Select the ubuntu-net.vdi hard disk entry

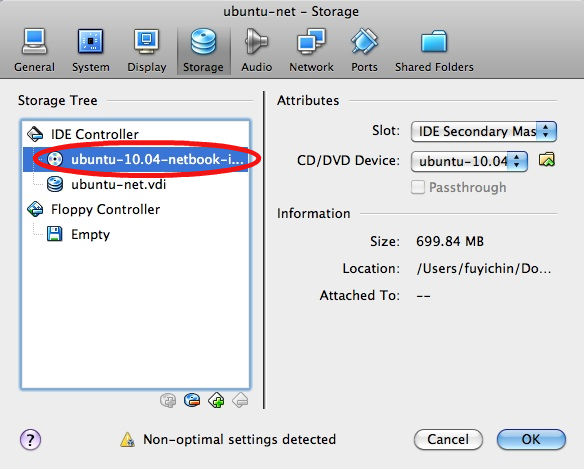[x=136, y=184]
